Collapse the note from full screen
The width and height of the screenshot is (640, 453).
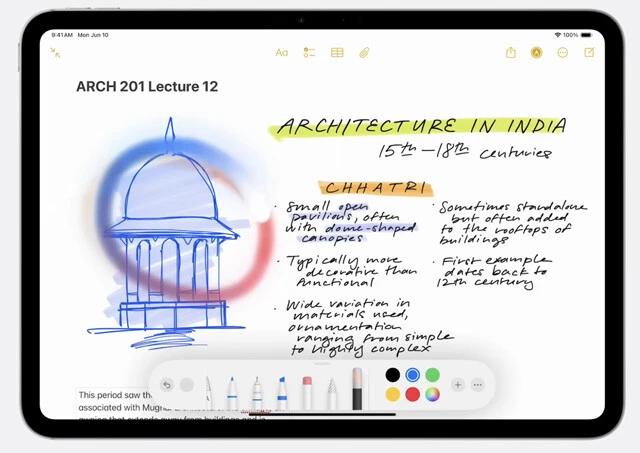point(55,53)
